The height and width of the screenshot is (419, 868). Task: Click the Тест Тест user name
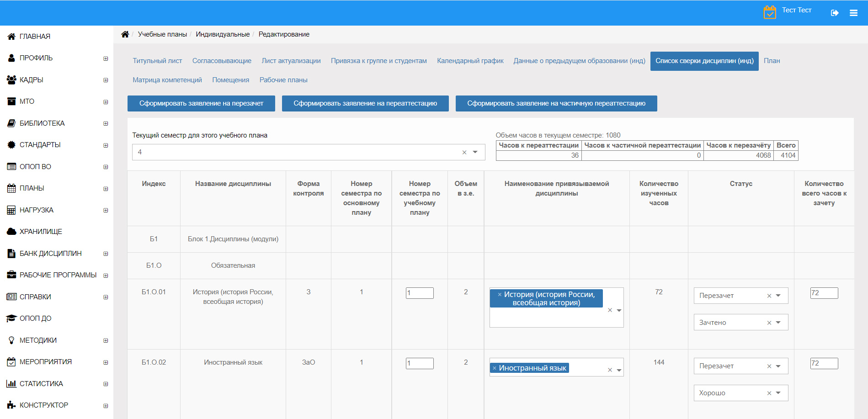point(797,10)
